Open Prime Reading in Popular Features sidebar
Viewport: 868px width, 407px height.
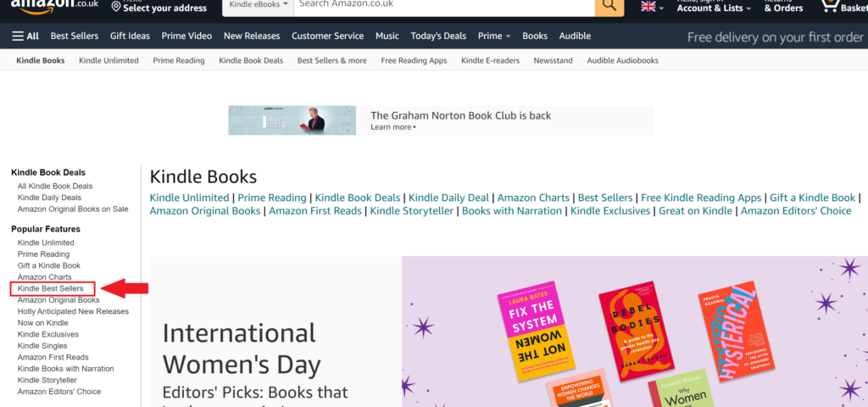[x=43, y=254]
